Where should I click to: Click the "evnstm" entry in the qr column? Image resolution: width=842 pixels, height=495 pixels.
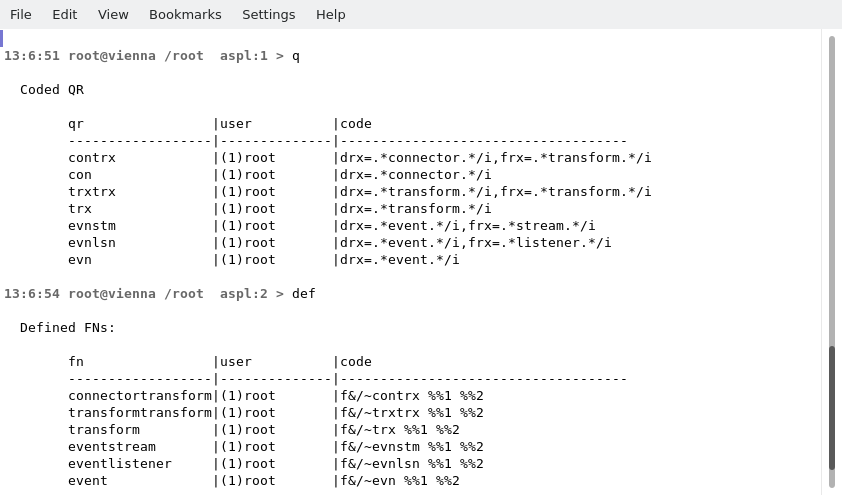[x=92, y=226]
